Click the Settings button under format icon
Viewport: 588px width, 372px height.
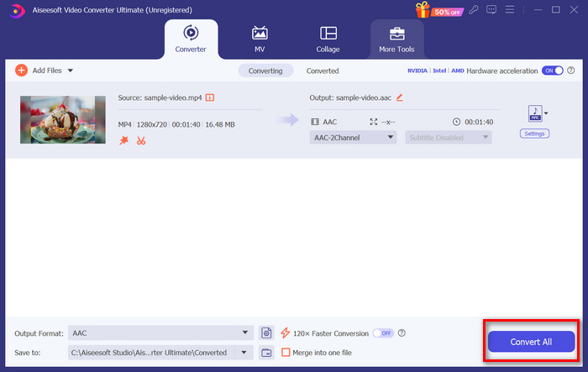tap(534, 134)
